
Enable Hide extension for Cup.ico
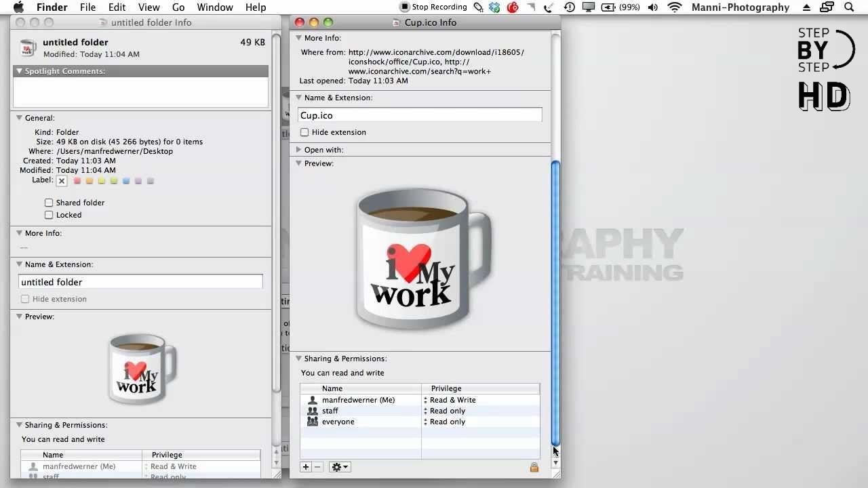tap(304, 132)
